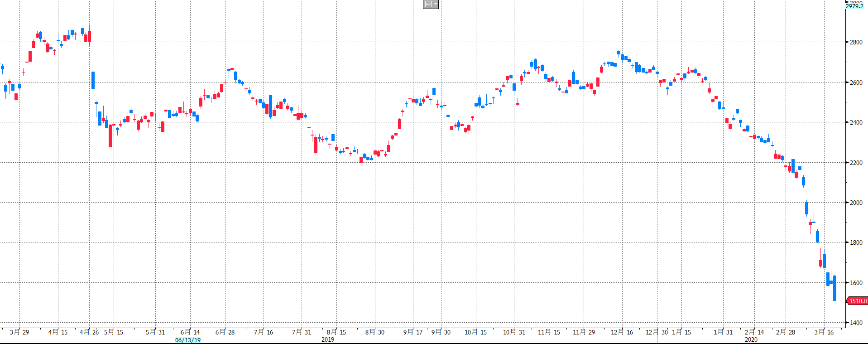The image size is (868, 344).
Task: Click the 3月 16 date axis label
Action: click(x=824, y=332)
